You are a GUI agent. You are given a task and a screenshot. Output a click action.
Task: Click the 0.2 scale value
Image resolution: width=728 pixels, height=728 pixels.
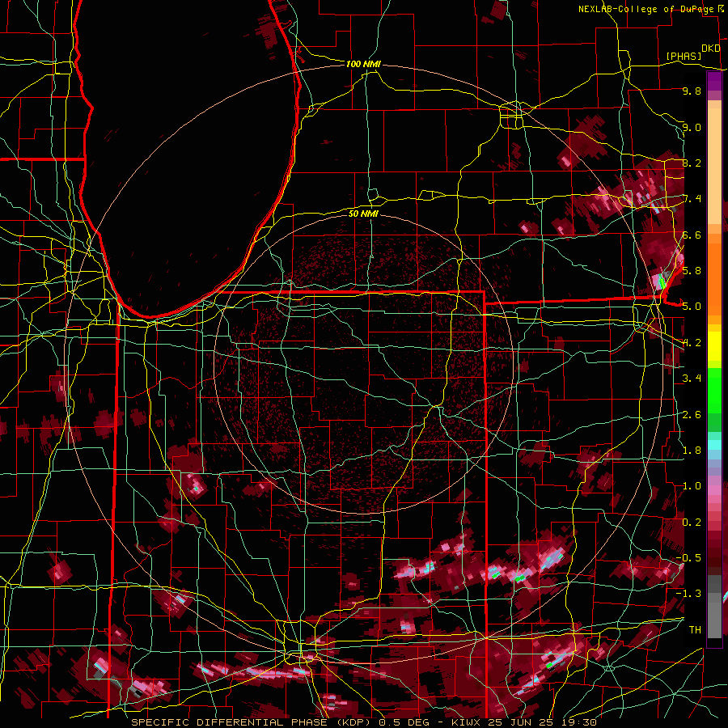point(692,523)
